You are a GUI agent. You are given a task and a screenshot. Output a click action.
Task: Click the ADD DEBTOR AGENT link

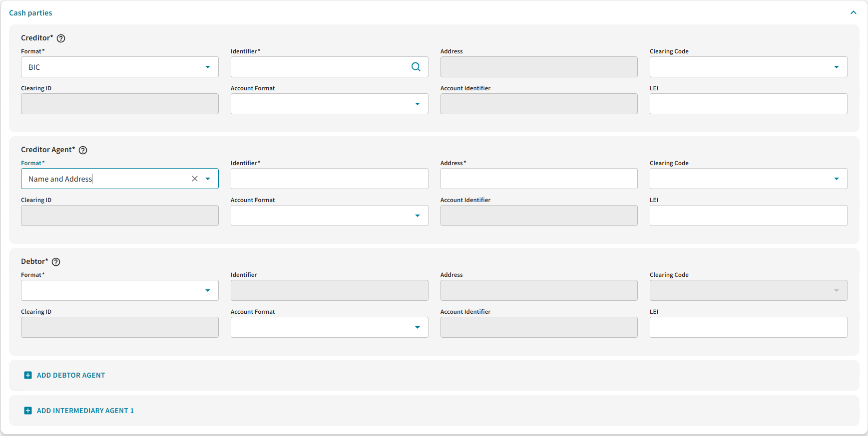71,375
